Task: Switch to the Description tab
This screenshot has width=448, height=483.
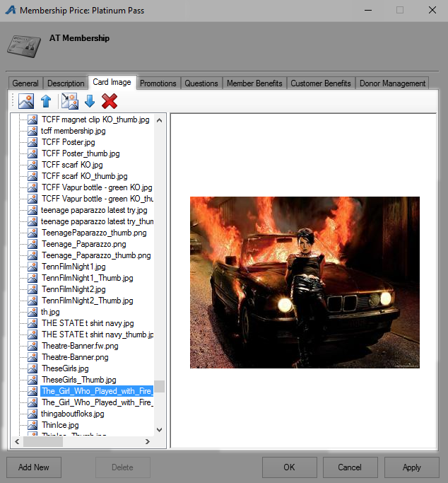Action: pyautogui.click(x=66, y=83)
